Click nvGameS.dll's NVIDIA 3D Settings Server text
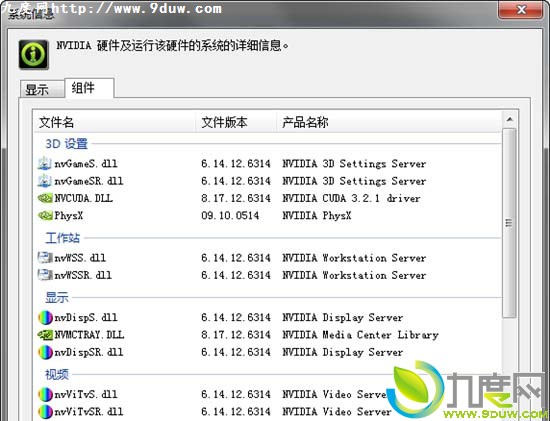Screen dimensions: 550x421 [354, 163]
